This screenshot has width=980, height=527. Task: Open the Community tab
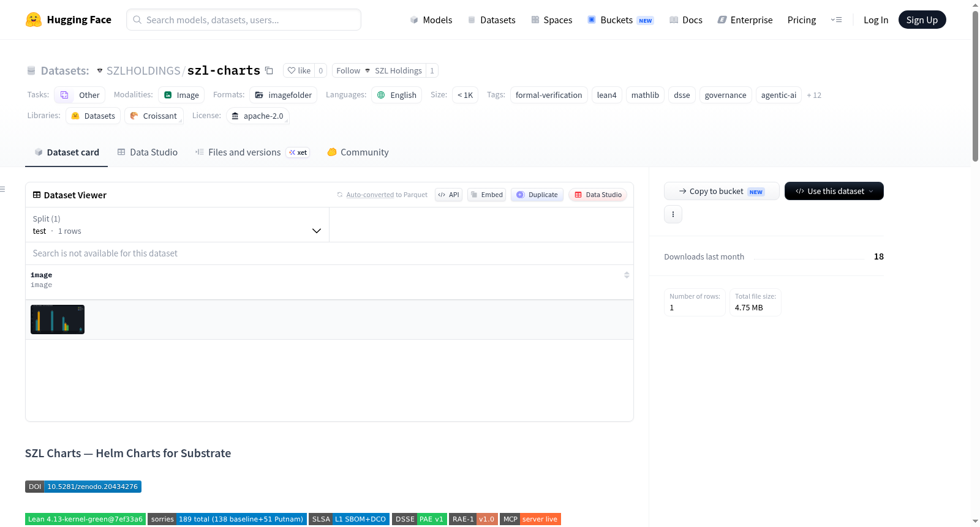[x=358, y=152]
